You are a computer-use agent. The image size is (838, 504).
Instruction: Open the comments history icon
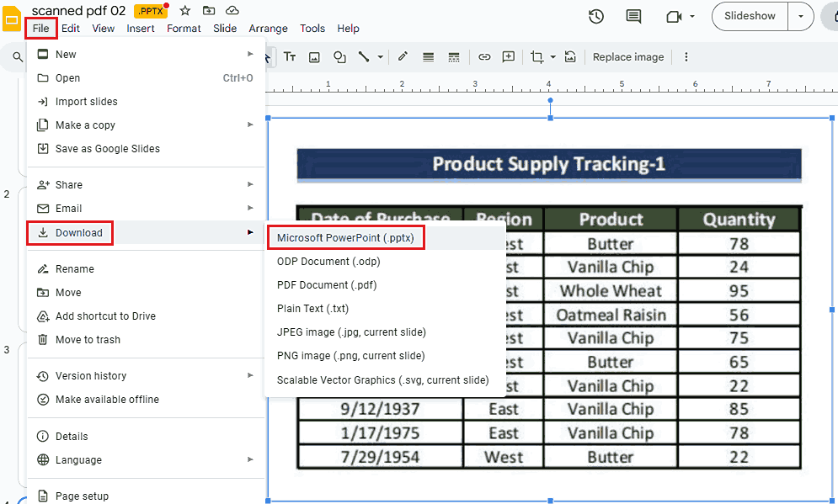click(x=633, y=17)
